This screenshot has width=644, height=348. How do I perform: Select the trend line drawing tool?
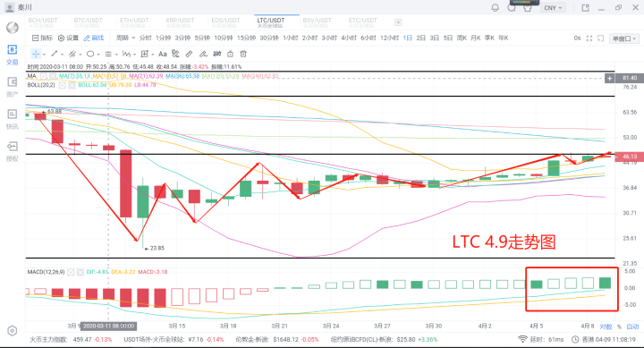click(54, 54)
